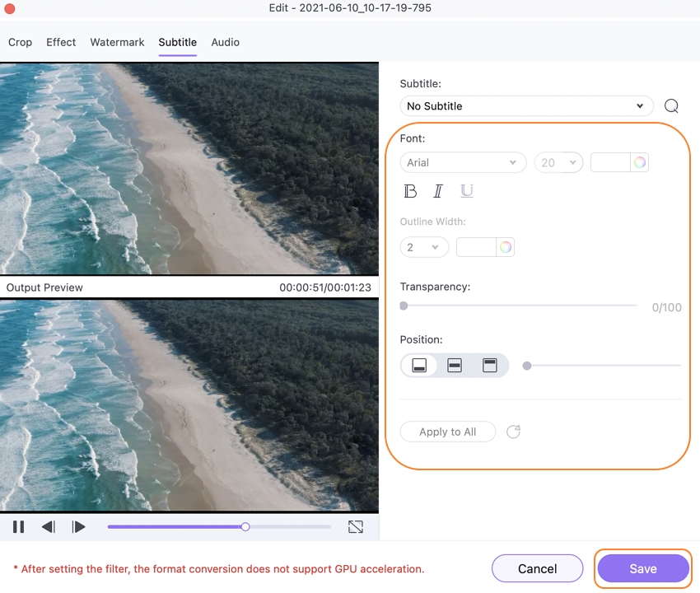This screenshot has height=593, width=700.
Task: Step to the next frame
Action: [x=78, y=527]
